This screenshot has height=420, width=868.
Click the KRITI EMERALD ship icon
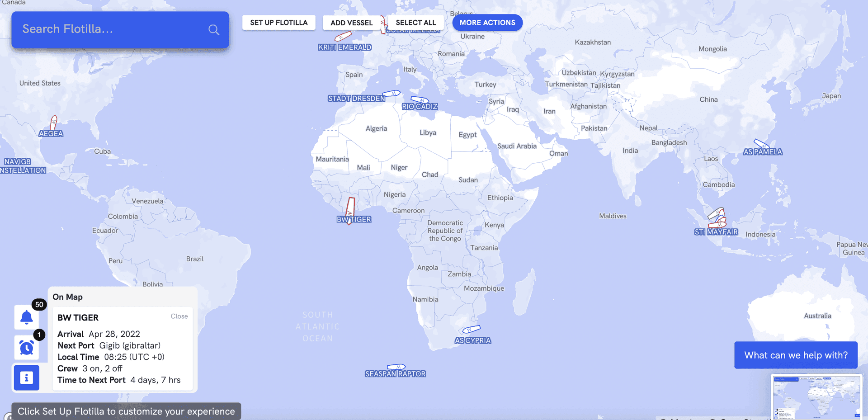pos(343,37)
